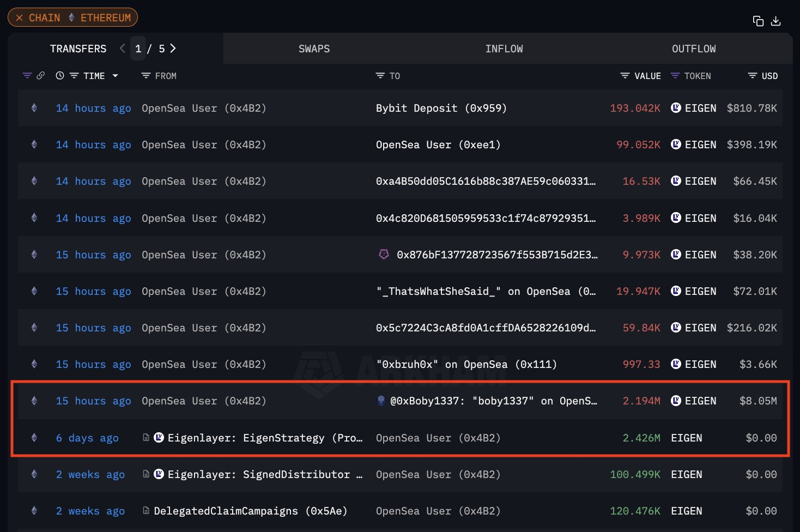Expand the Time sort dropdown arrow
The height and width of the screenshot is (532, 800).
115,76
